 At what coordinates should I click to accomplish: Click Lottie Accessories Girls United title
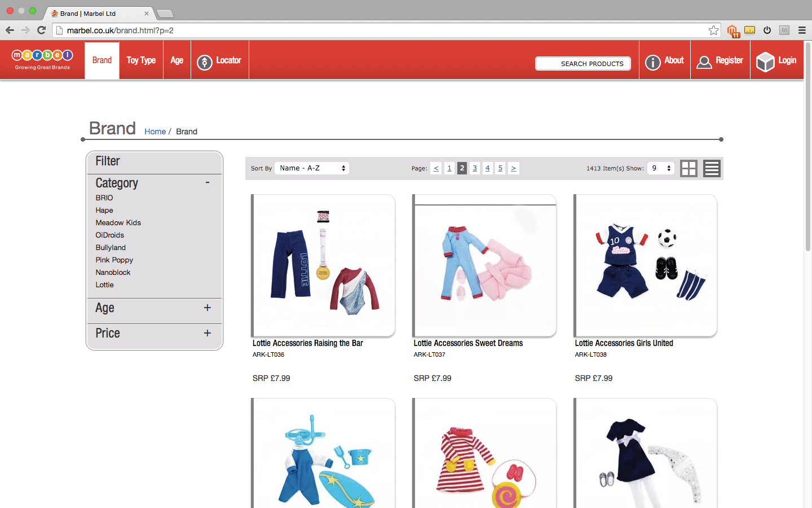(624, 343)
